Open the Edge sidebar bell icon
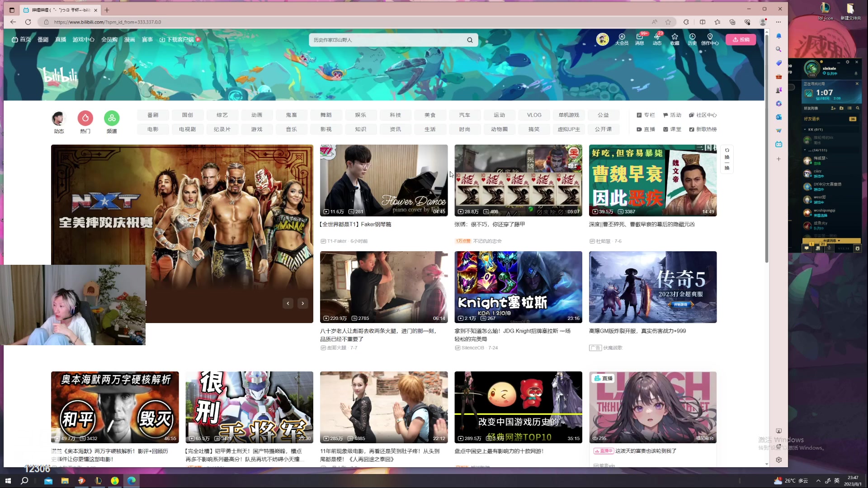 pyautogui.click(x=778, y=36)
